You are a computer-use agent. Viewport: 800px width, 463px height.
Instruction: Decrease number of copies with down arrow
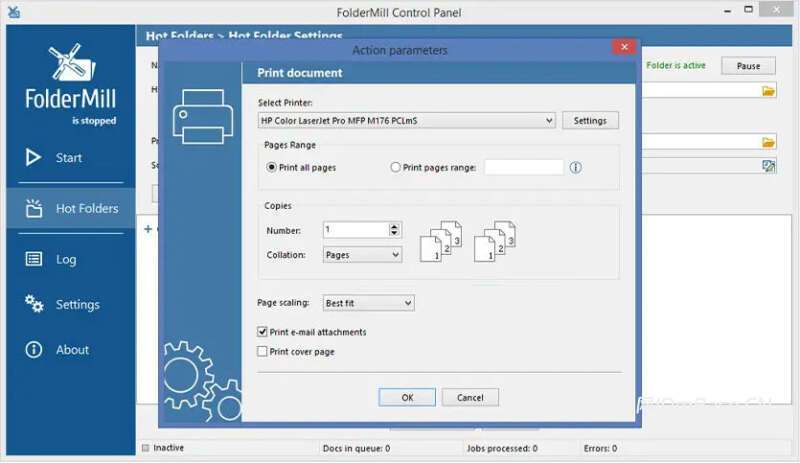click(394, 233)
